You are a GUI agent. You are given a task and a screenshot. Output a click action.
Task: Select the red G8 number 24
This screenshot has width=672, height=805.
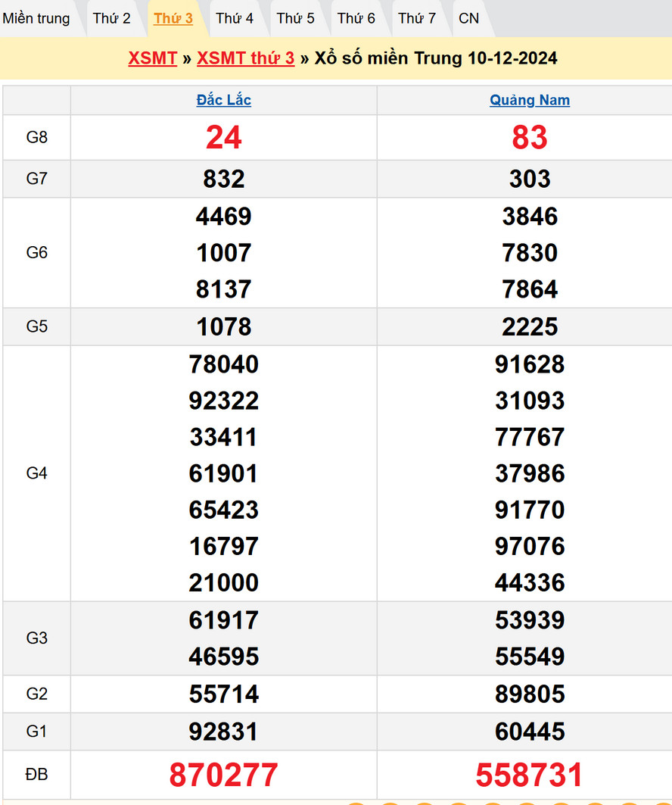tap(223, 137)
